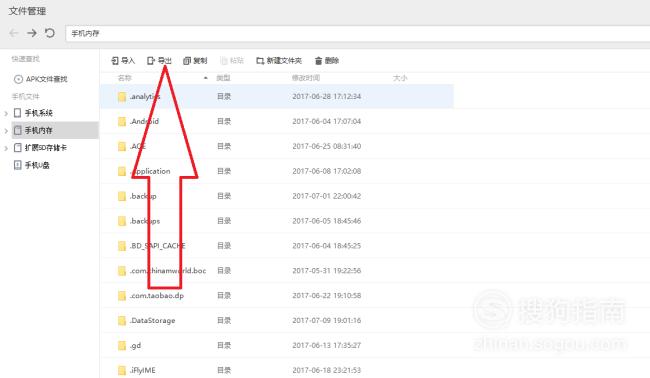Click the 手机内存 device icon

[x=17, y=130]
